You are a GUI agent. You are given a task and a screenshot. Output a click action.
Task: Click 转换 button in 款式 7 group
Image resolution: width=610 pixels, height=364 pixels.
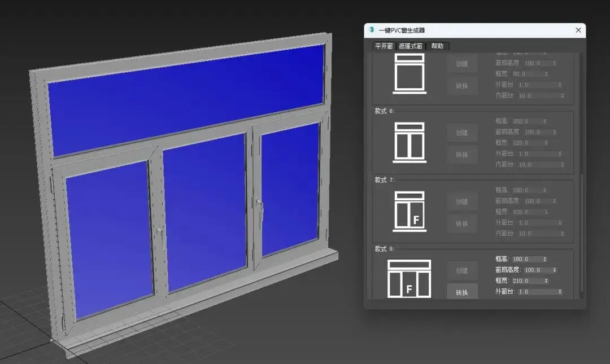(462, 223)
